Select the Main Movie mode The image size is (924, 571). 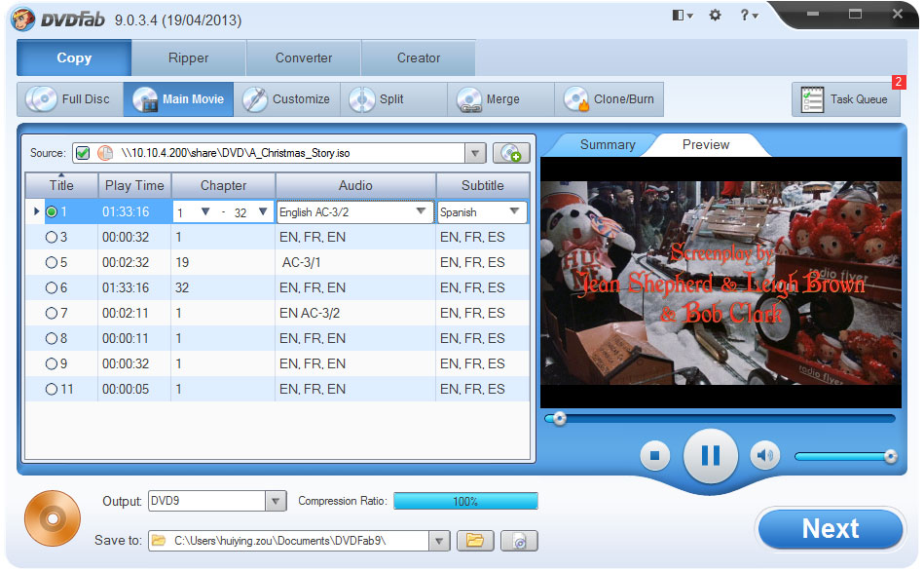(x=178, y=99)
